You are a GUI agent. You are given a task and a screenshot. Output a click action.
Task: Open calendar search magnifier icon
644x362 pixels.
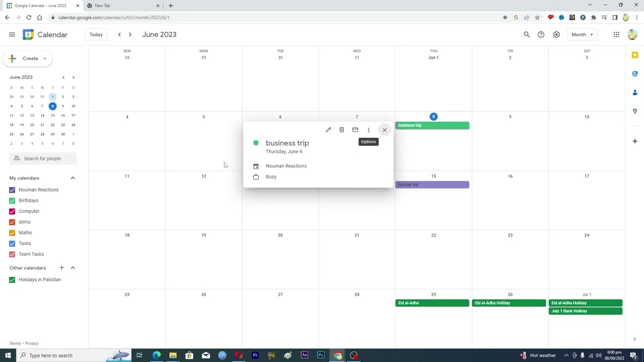(527, 35)
